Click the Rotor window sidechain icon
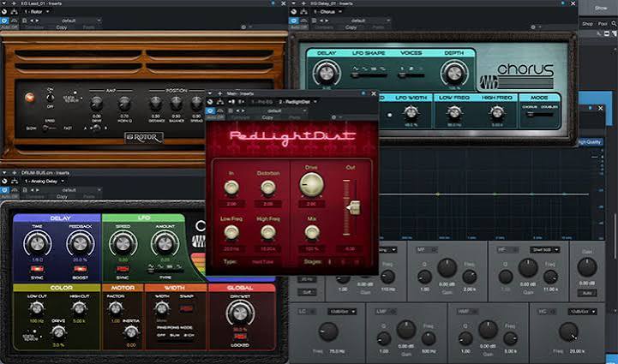Image resolution: width=618 pixels, height=364 pixels. (15, 21)
